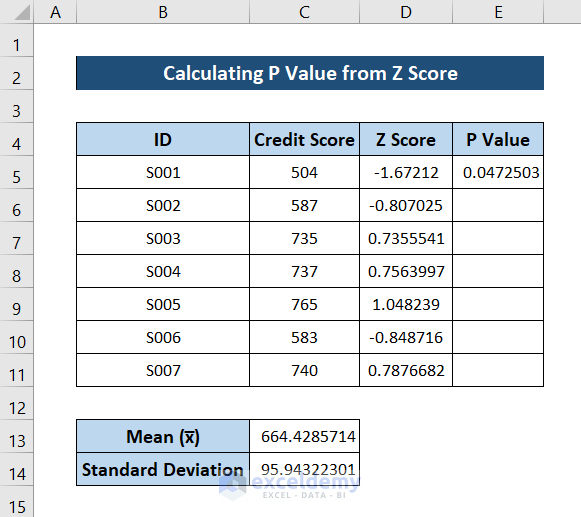Image resolution: width=581 pixels, height=517 pixels.
Task: Select column D header
Action: (406, 12)
